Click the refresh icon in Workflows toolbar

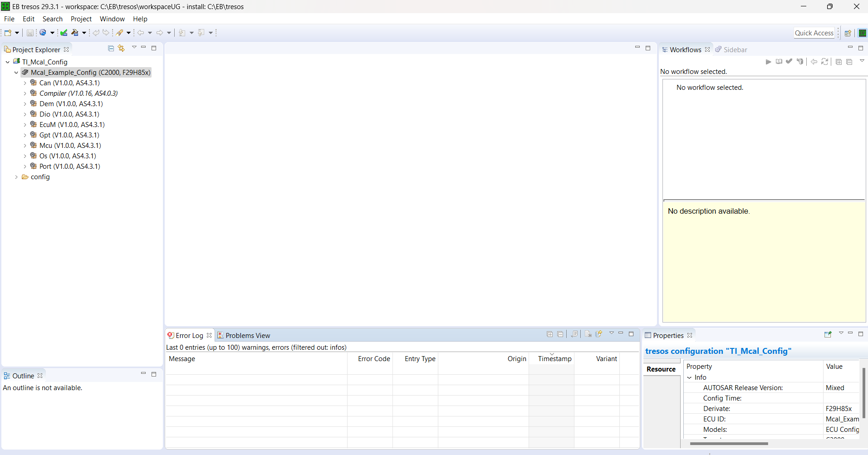[x=824, y=62]
